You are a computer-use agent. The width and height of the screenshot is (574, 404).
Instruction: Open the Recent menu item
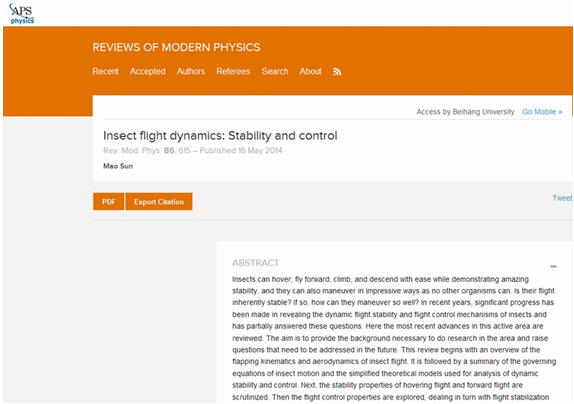[105, 71]
